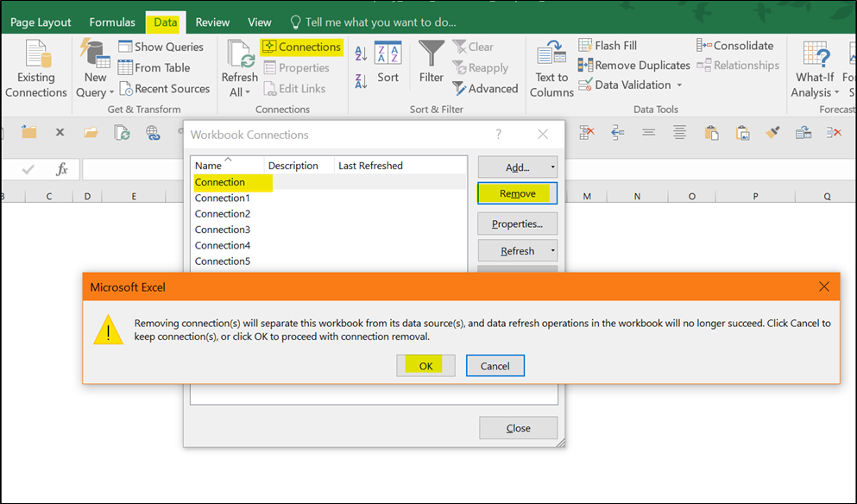Click Tell me what you want to do
The image size is (857, 504).
click(374, 22)
